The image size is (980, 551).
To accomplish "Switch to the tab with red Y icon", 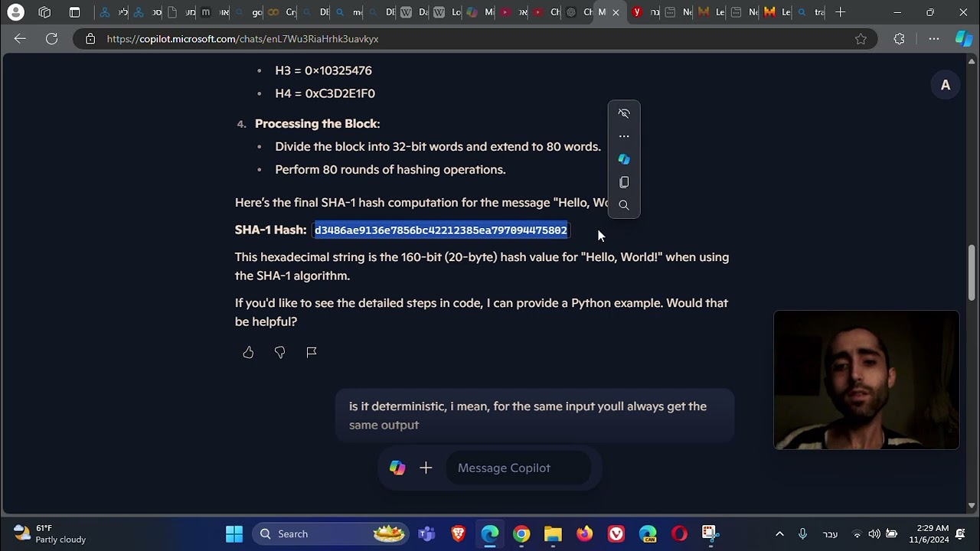I will pos(645,12).
